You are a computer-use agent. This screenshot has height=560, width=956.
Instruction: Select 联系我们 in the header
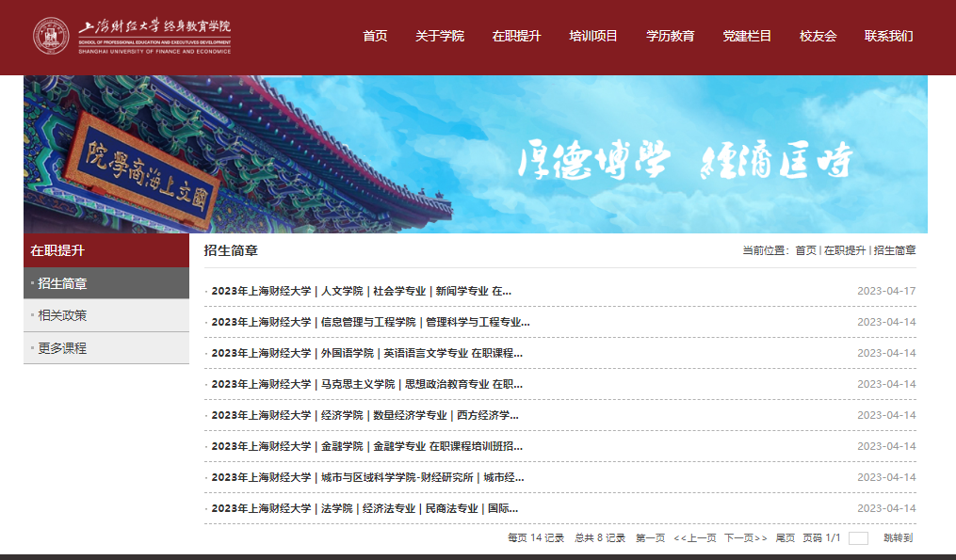[888, 36]
